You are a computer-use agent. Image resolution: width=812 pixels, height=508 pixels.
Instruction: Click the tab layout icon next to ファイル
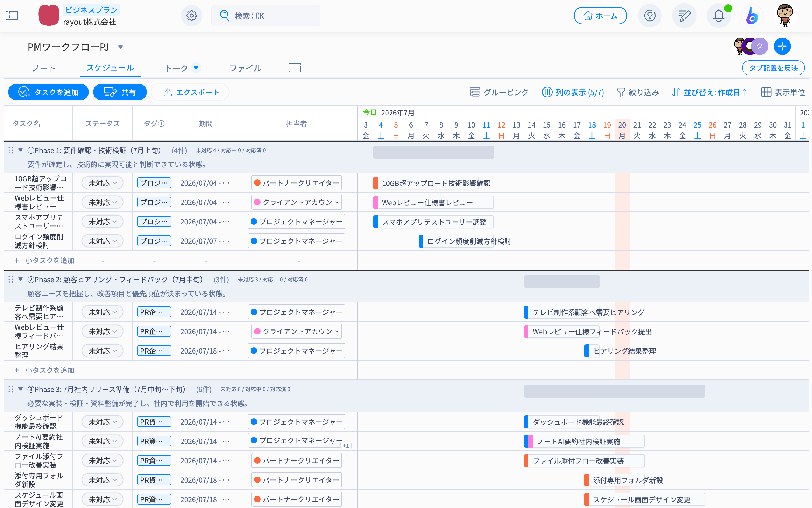[295, 68]
